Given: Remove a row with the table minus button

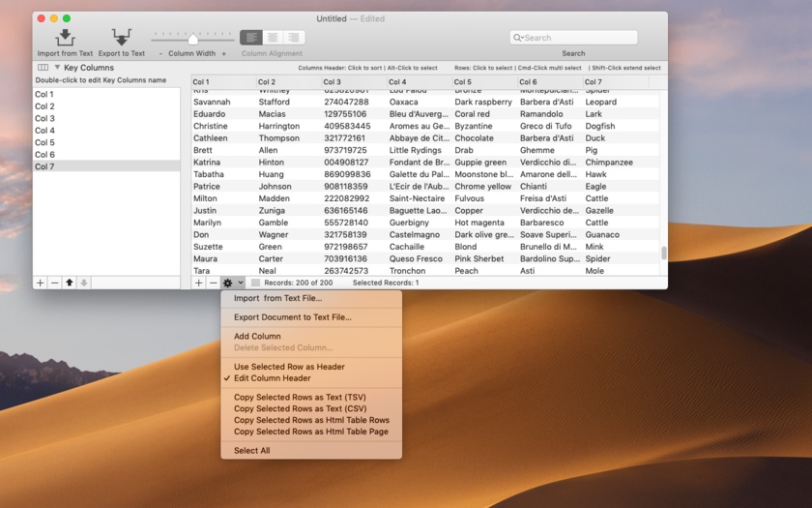Looking at the screenshot, I should pos(214,283).
